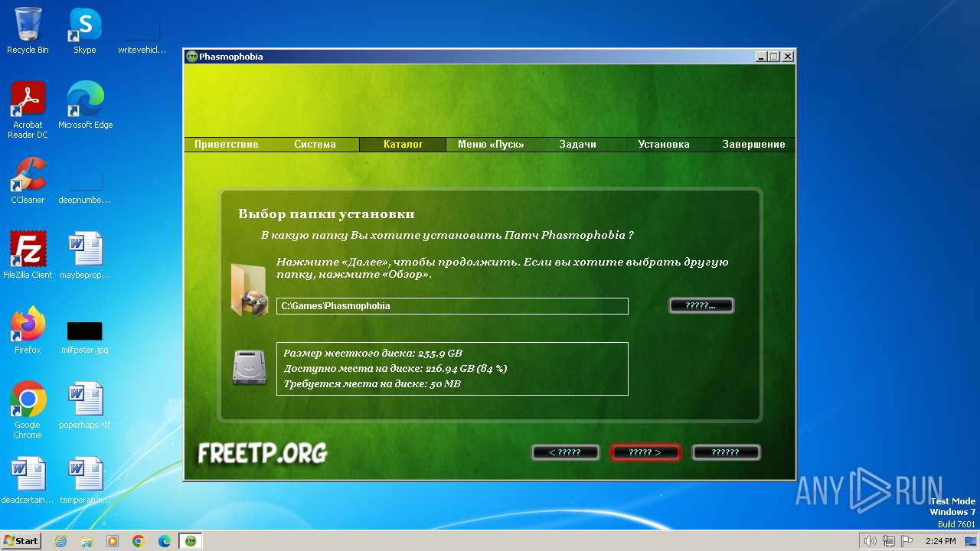Open the Recycle Bin desktop icon
Screen dimensions: 980x551
tap(28, 31)
